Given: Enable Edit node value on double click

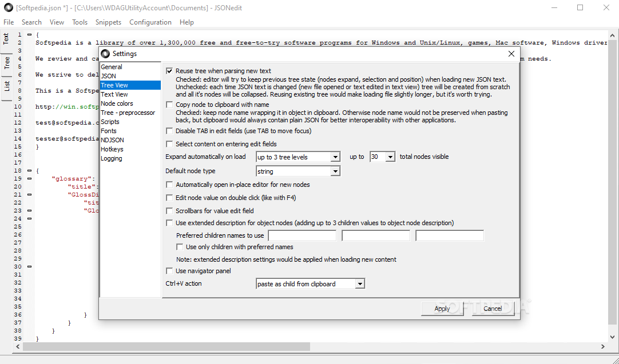Looking at the screenshot, I should click(x=169, y=198).
